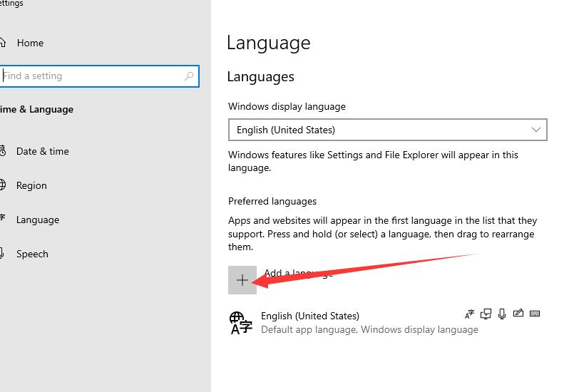Open the Windows display language dropdown
Image resolution: width=574 pixels, height=392 pixels.
pyautogui.click(x=387, y=130)
